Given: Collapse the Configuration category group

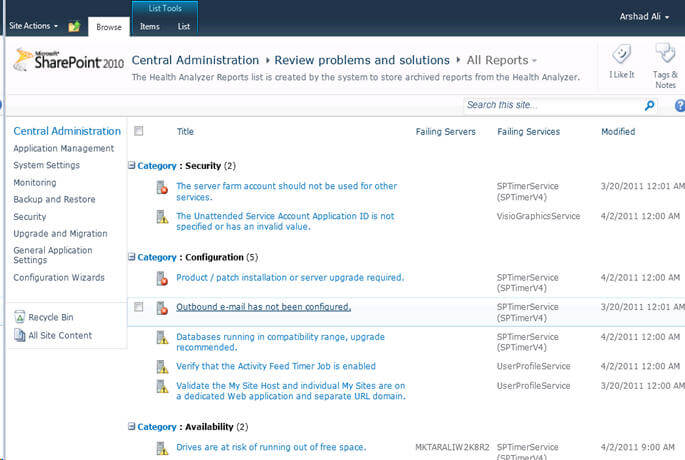Looking at the screenshot, I should 131,256.
